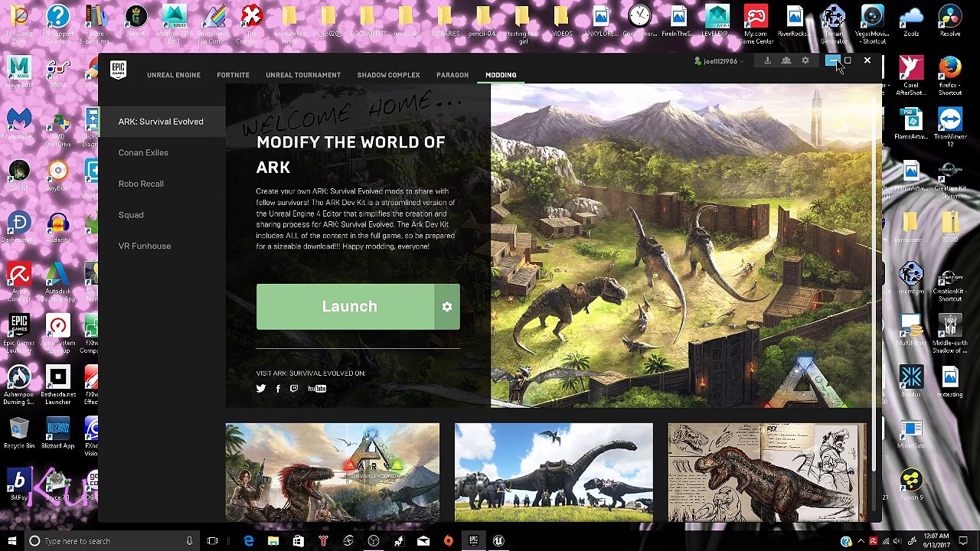
Task: Select the Epic Games Launcher taskbar icon
Action: (473, 541)
